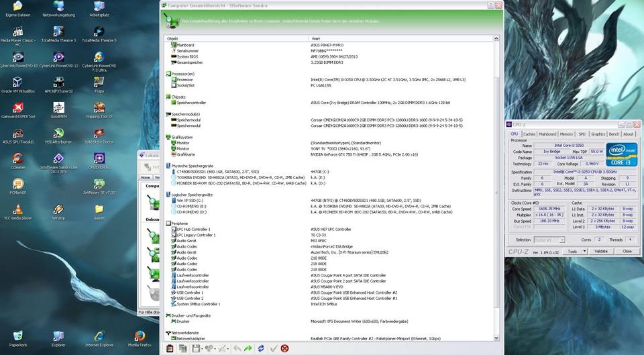644x355 pixels.
Task: Open the CyberLink PowerDVD 12 desktop icon
Action: pyautogui.click(x=58, y=56)
